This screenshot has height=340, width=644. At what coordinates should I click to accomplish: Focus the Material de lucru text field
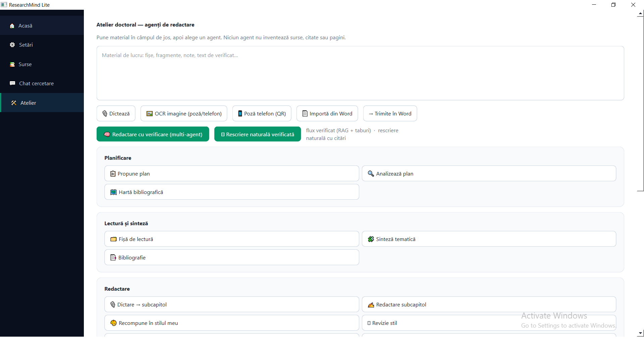click(x=360, y=73)
